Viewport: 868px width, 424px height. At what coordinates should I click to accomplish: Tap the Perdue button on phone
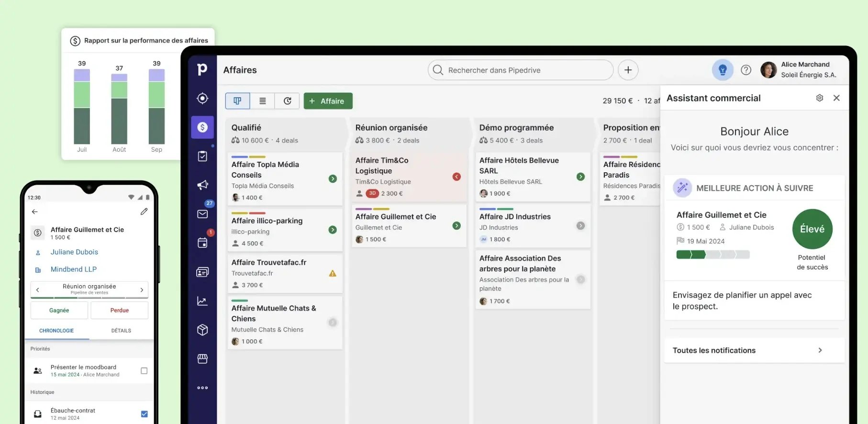pyautogui.click(x=120, y=310)
